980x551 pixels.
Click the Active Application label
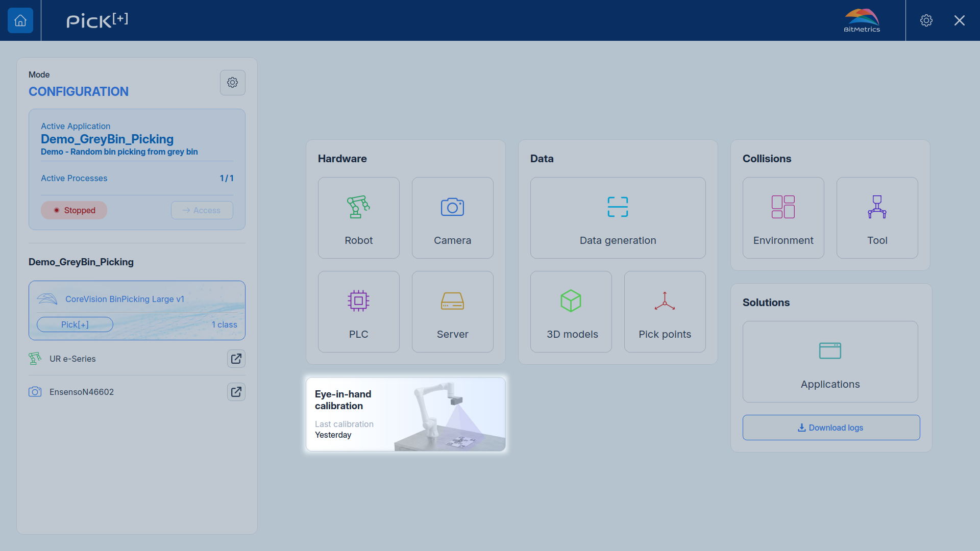coord(76,126)
